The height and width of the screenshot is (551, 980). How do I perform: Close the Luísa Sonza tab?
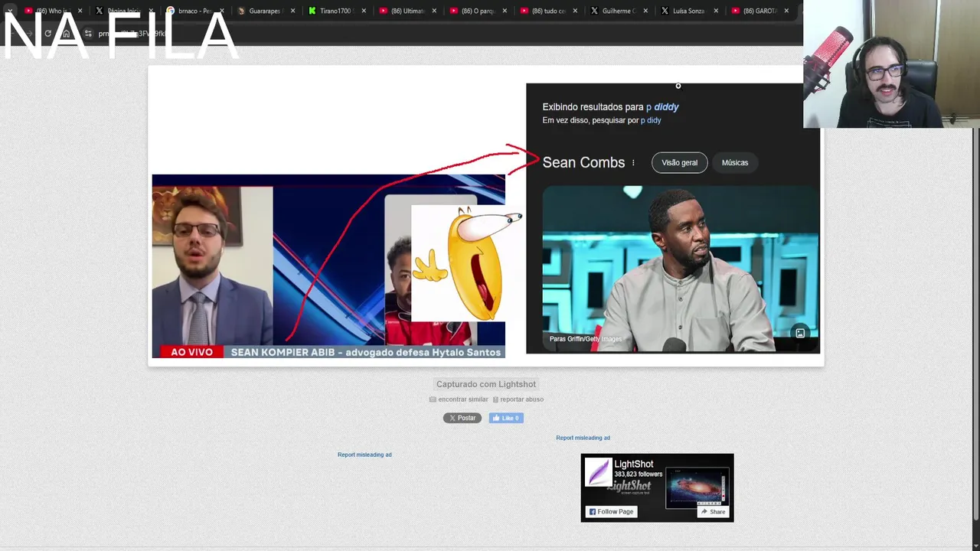[x=716, y=11]
